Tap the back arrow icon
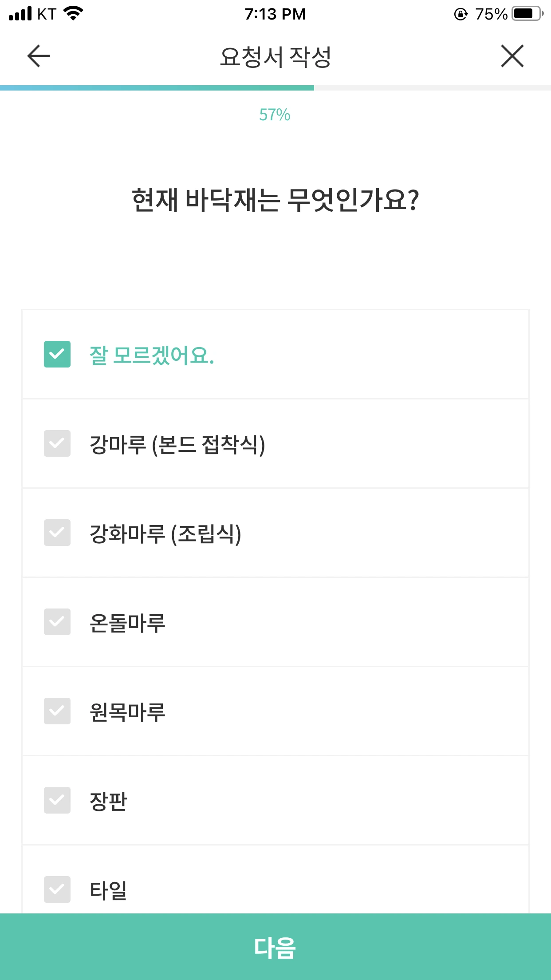 point(39,56)
